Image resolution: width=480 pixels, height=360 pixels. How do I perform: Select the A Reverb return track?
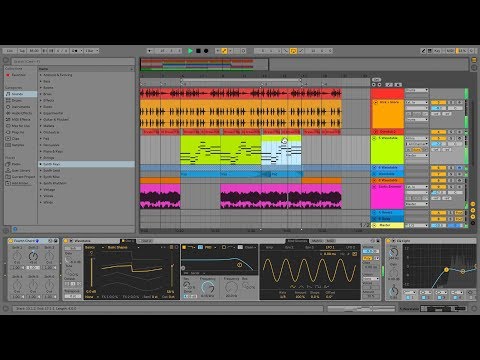point(387,212)
